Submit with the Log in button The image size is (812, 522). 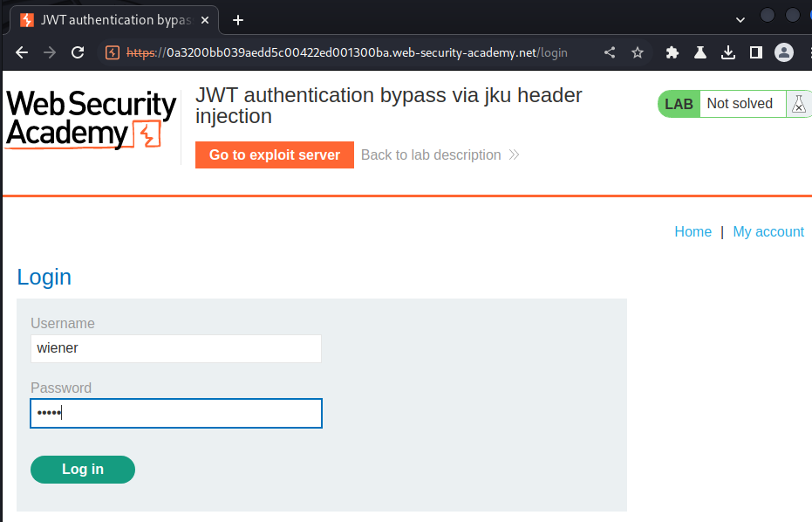point(83,470)
